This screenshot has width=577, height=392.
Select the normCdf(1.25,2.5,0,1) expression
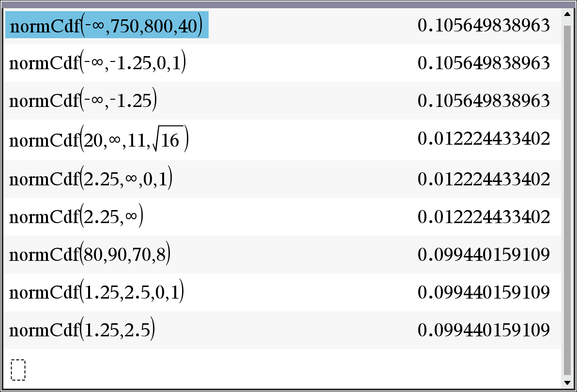(x=97, y=293)
